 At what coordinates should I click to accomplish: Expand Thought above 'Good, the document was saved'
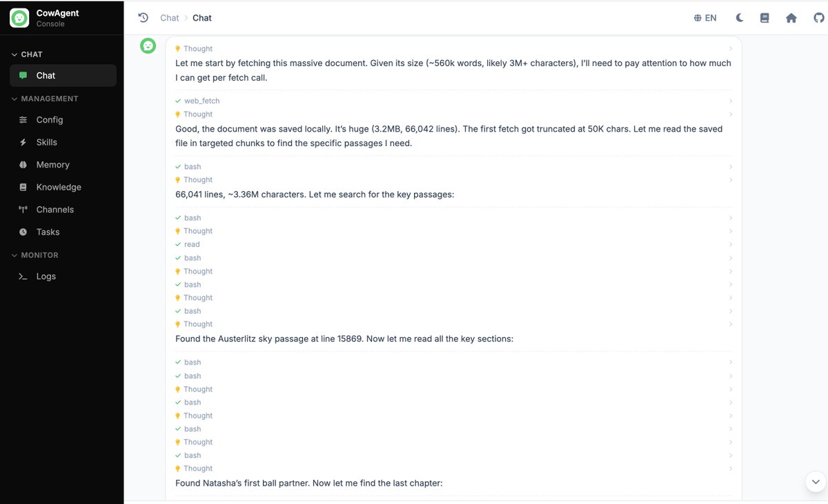(x=453, y=114)
